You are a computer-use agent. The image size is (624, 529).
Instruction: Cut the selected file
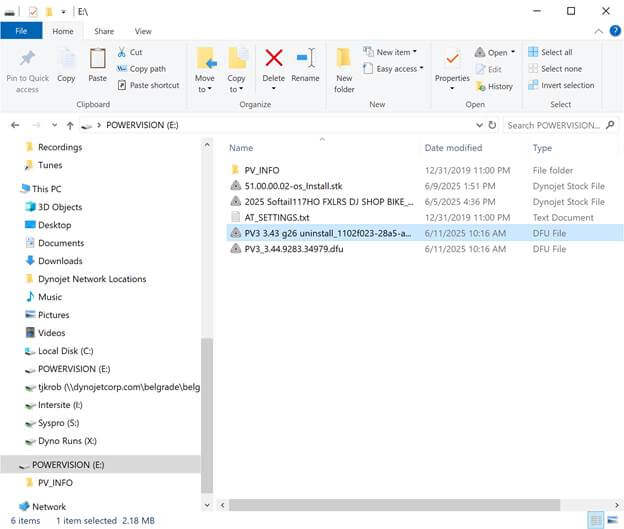coord(130,52)
